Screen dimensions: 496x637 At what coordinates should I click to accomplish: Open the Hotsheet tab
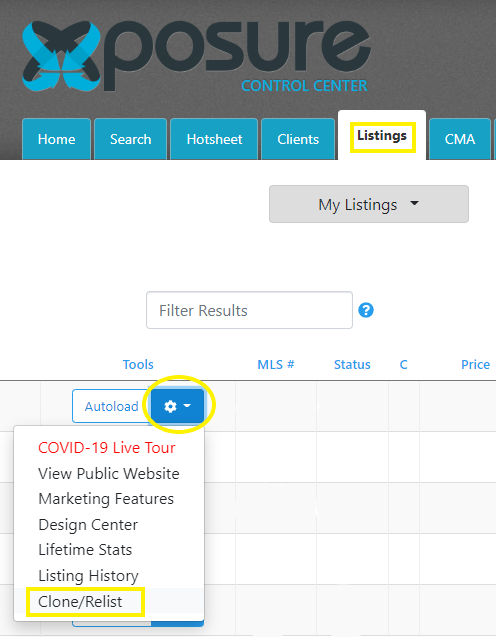214,139
